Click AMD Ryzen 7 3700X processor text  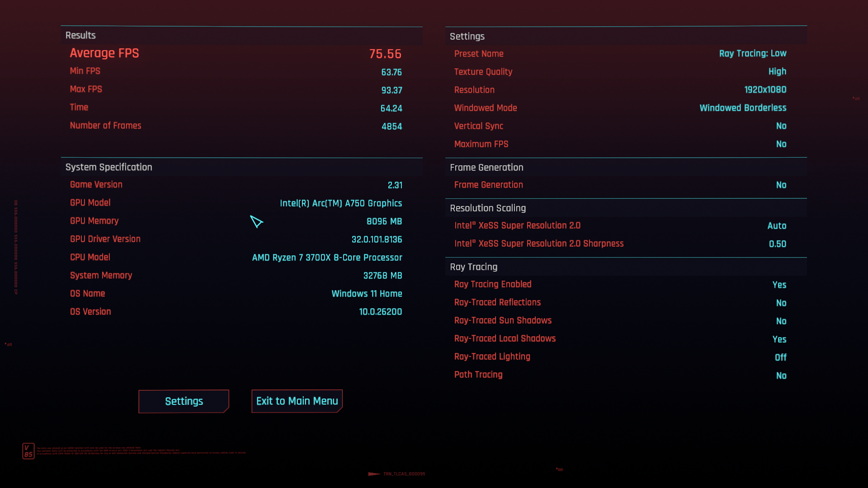tap(327, 258)
